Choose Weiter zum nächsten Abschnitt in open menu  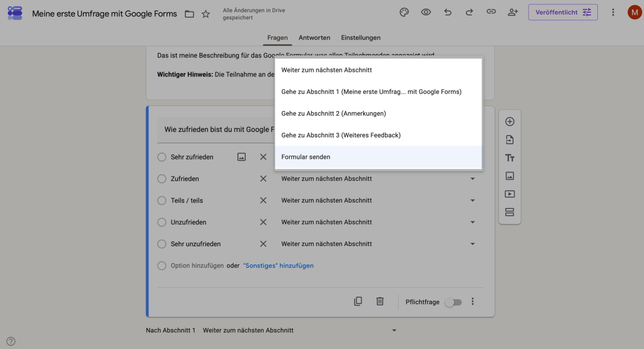379,70
